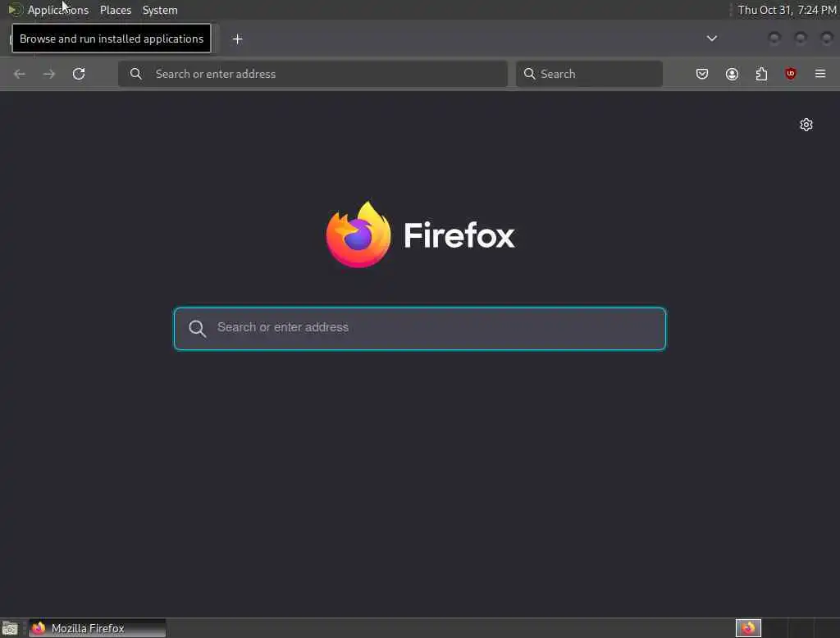Click the show desktop icon in bottom panel
This screenshot has height=638, width=840.
click(10, 628)
